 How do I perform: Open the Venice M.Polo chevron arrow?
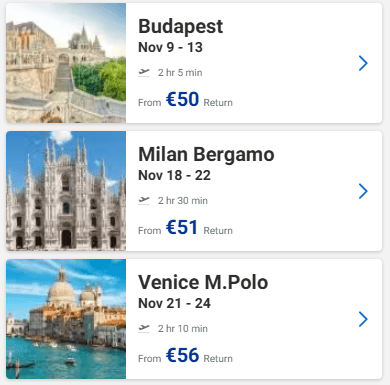(363, 319)
